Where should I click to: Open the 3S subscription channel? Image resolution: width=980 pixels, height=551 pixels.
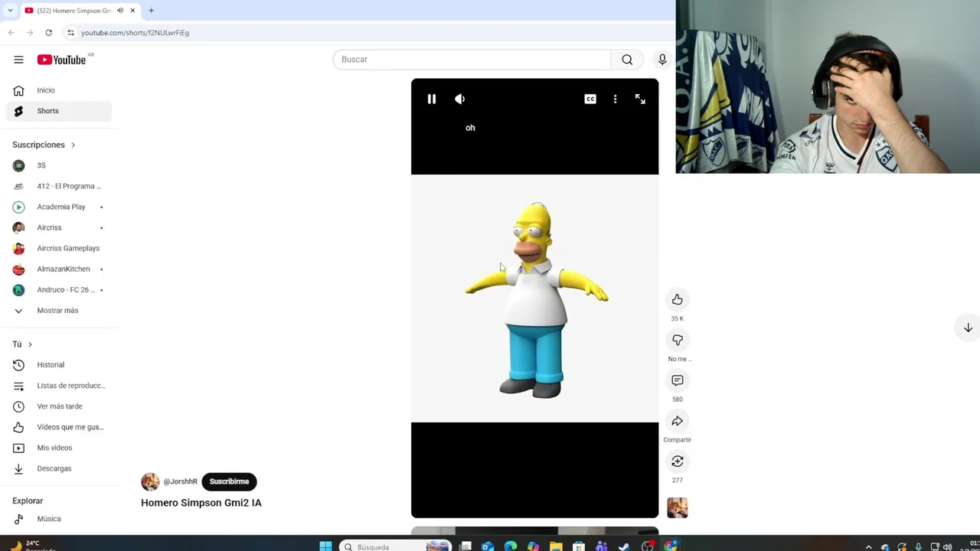pos(60,165)
